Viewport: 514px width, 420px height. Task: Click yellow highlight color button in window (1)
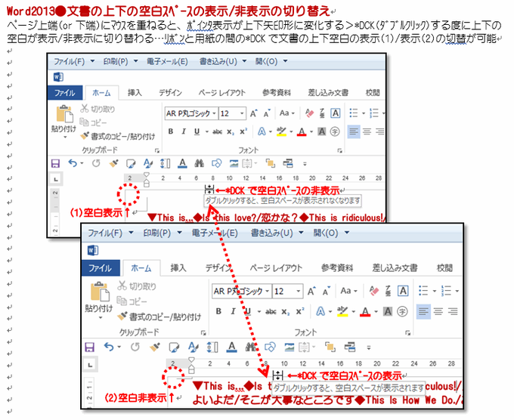coord(281,131)
